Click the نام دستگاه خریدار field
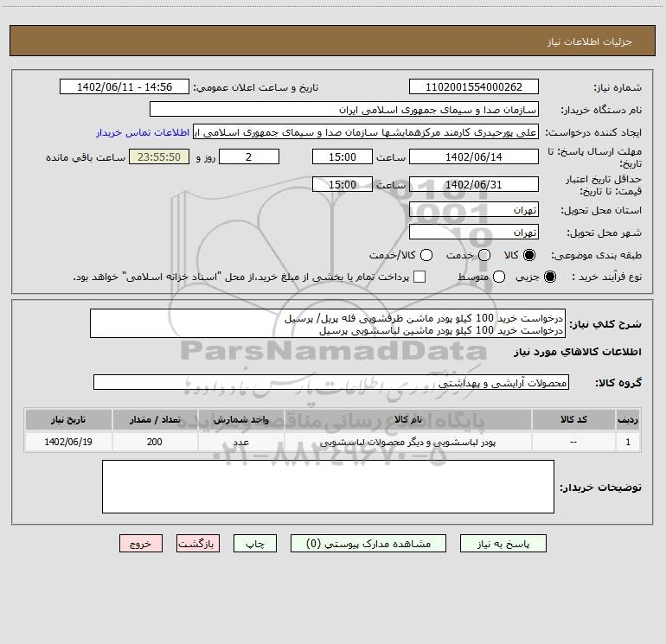The height and width of the screenshot is (644, 666). click(x=344, y=109)
